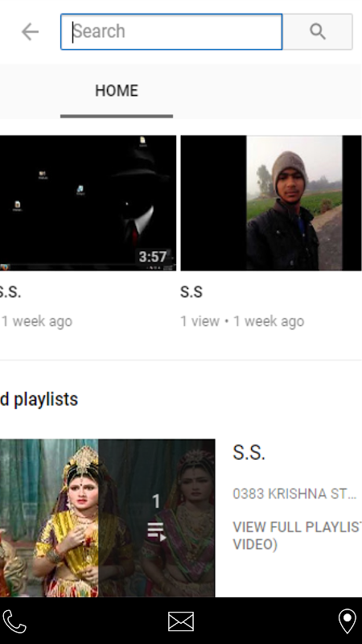Open the S.S. playlist title
This screenshot has height=644, width=362.
249,452
